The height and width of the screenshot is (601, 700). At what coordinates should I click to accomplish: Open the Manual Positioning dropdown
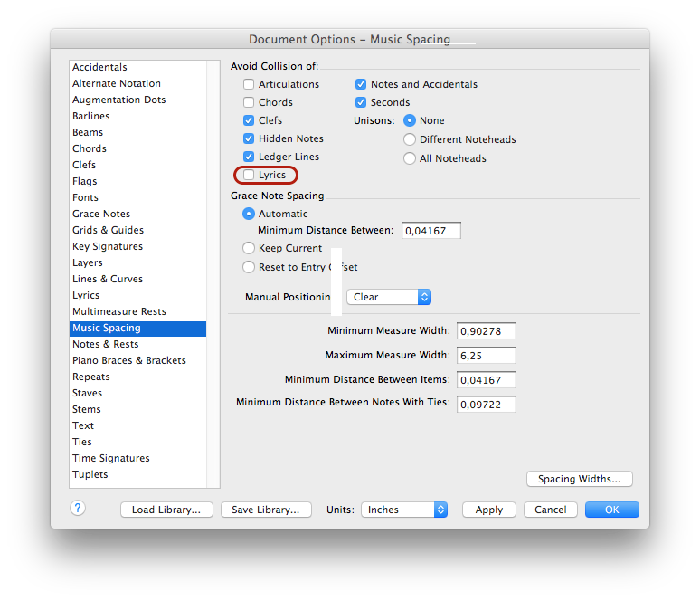point(389,297)
